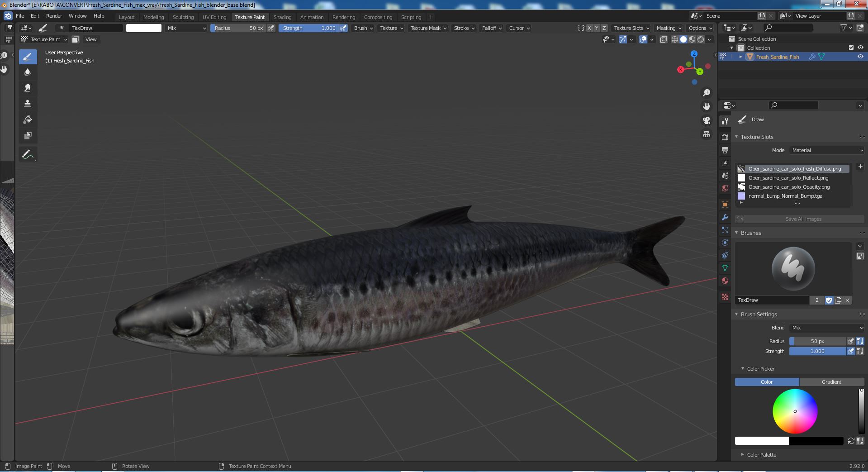Toggle strength pen pressure in header

(344, 28)
